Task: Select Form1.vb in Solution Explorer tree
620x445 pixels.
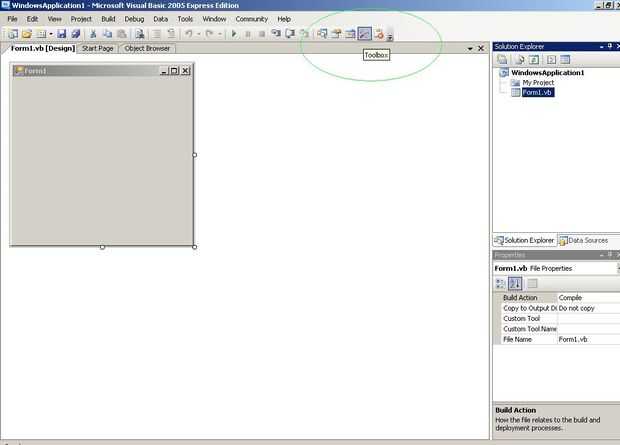Action: (537, 93)
